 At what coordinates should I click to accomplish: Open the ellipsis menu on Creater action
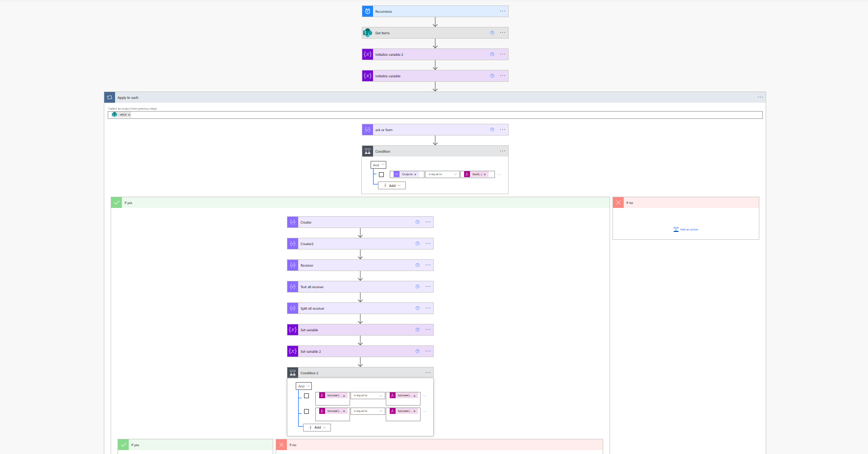(428, 222)
